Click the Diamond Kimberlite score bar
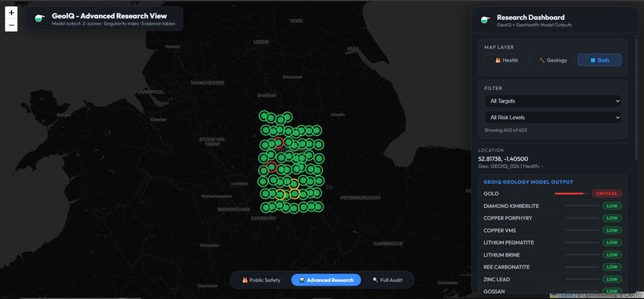 coord(582,205)
